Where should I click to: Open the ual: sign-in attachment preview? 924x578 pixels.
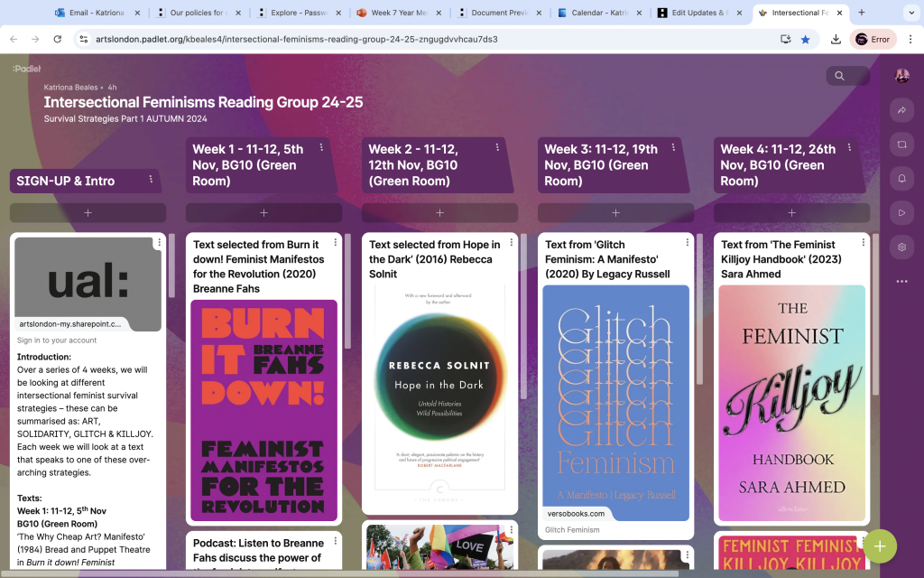[x=88, y=284]
